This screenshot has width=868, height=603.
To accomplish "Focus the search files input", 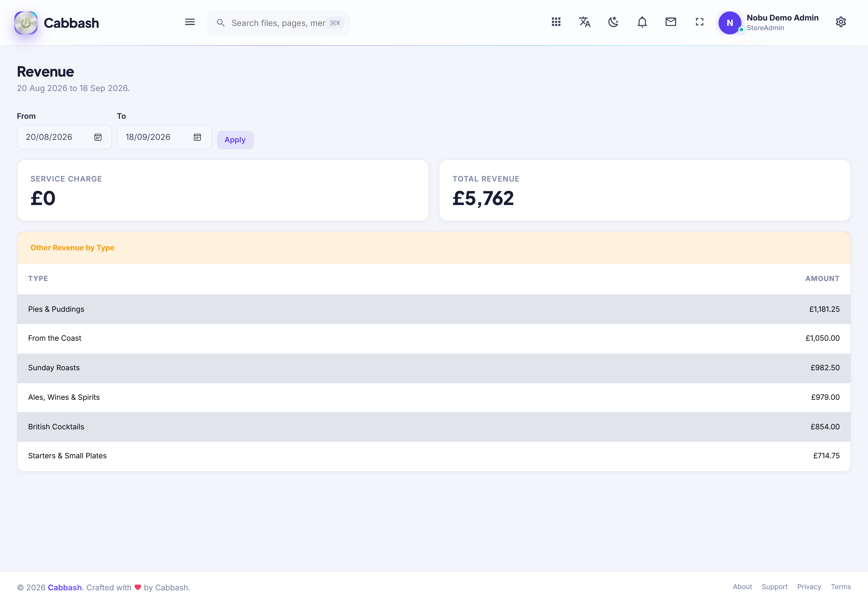I will click(278, 23).
